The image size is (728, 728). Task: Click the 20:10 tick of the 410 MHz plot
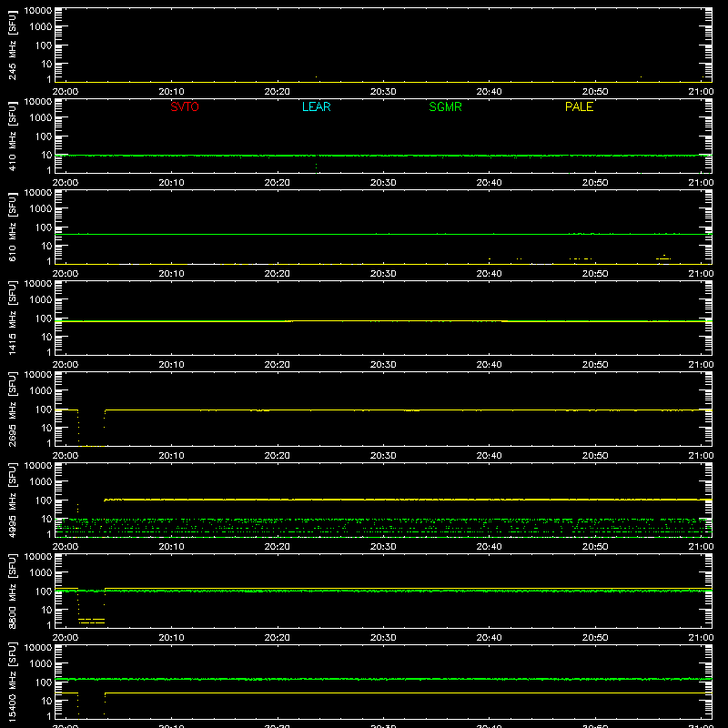pos(171,183)
